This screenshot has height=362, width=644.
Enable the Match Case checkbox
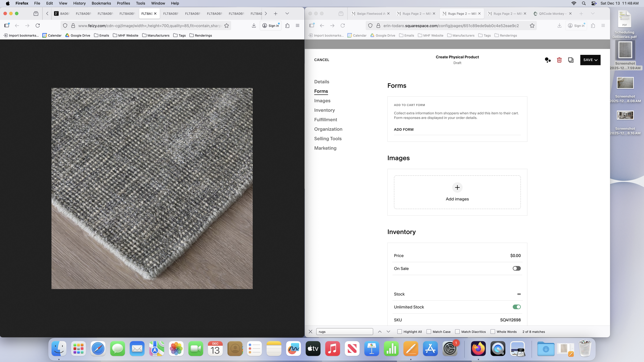(429, 332)
